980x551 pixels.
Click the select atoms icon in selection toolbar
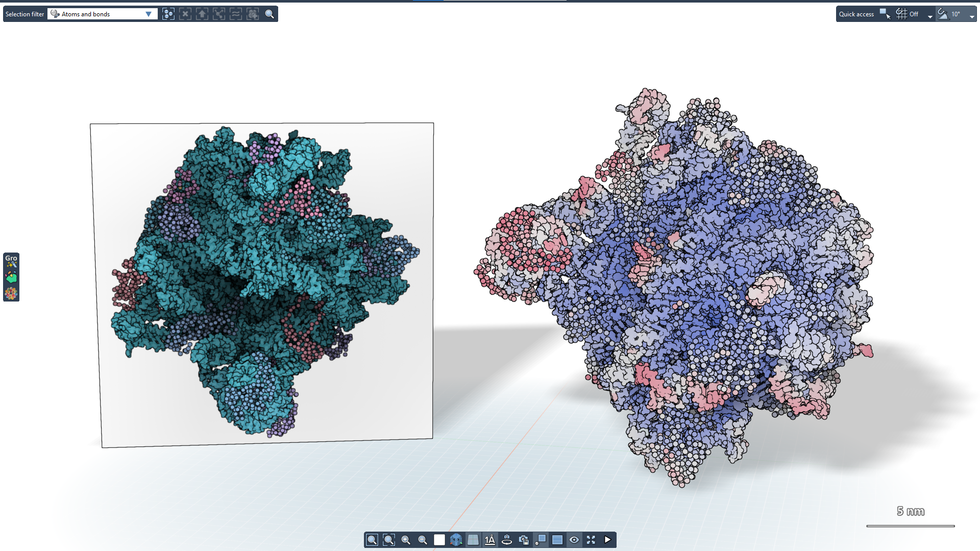(168, 14)
